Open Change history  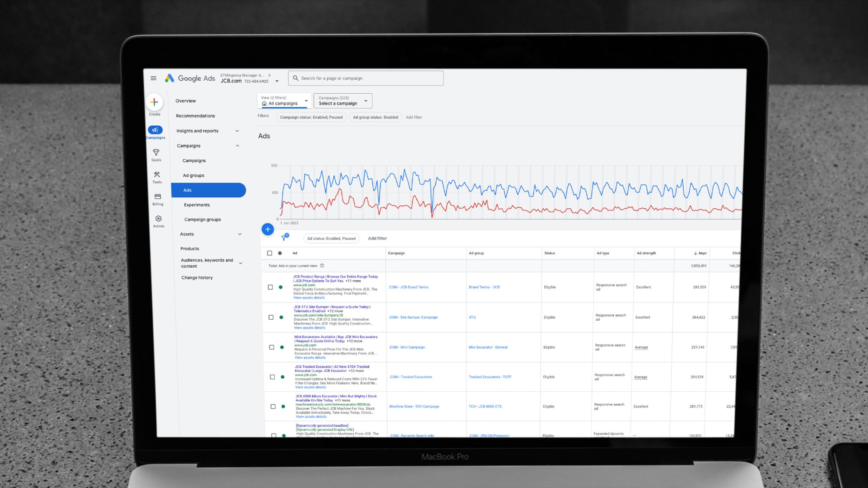(197, 278)
